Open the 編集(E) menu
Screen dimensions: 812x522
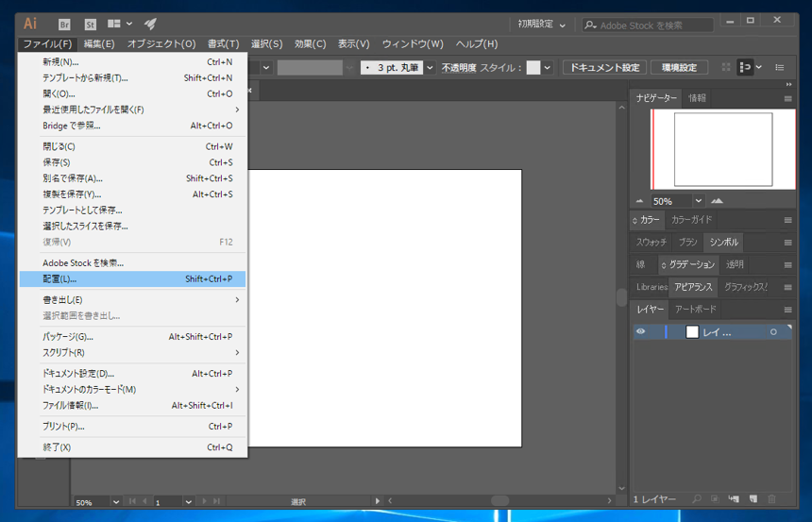(x=99, y=44)
